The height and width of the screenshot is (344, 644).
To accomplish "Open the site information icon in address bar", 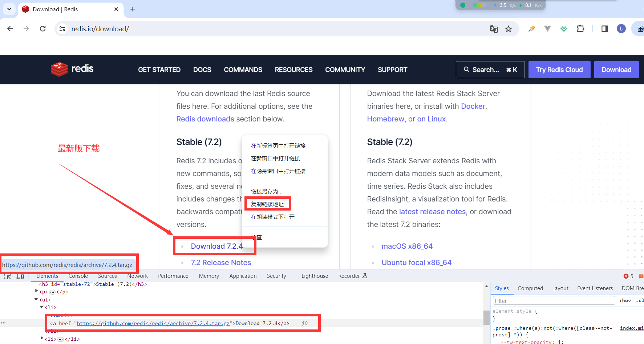I will pos(62,29).
